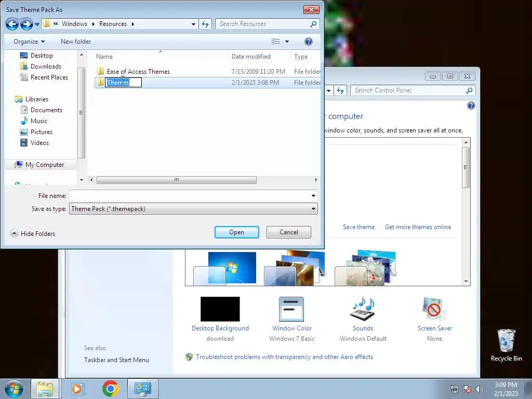Select the Architecture theme thumbnail

(x=294, y=269)
